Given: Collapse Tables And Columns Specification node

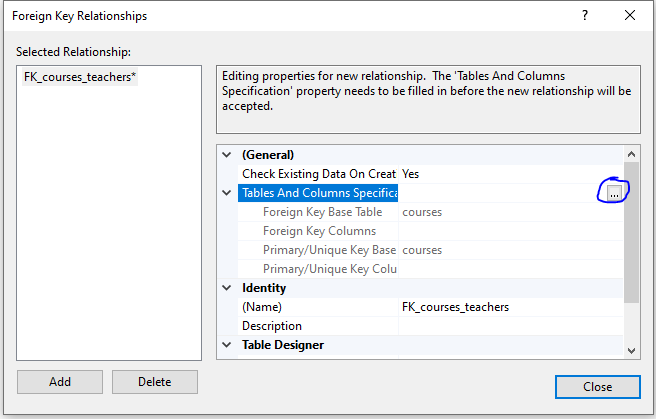Looking at the screenshot, I should (x=227, y=193).
